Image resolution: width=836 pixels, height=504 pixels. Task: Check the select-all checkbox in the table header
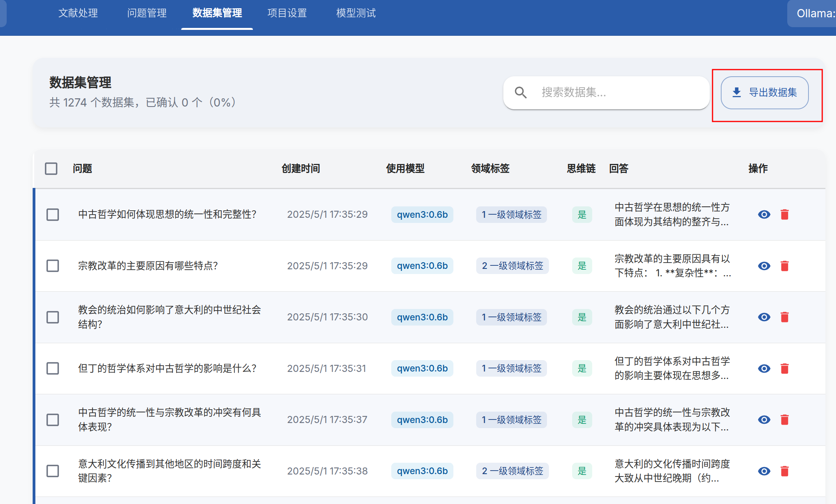tap(52, 168)
